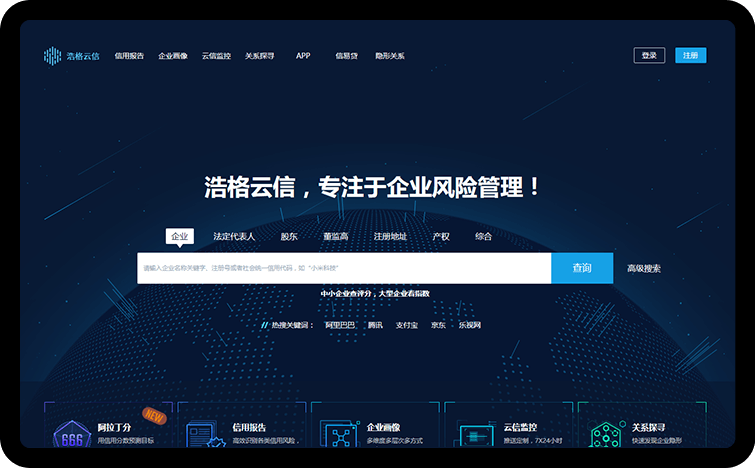The width and height of the screenshot is (755, 468).
Task: Open the 信易贷 navigation item
Action: (x=347, y=56)
